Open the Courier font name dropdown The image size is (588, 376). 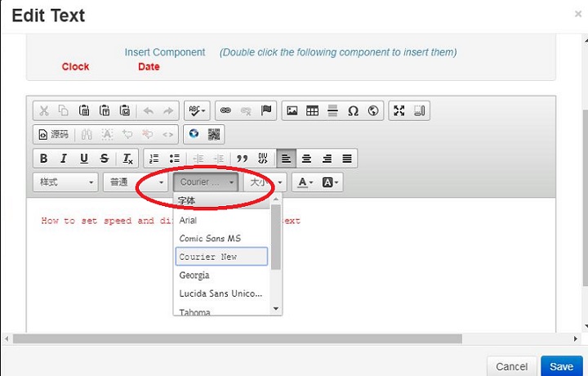pos(206,182)
